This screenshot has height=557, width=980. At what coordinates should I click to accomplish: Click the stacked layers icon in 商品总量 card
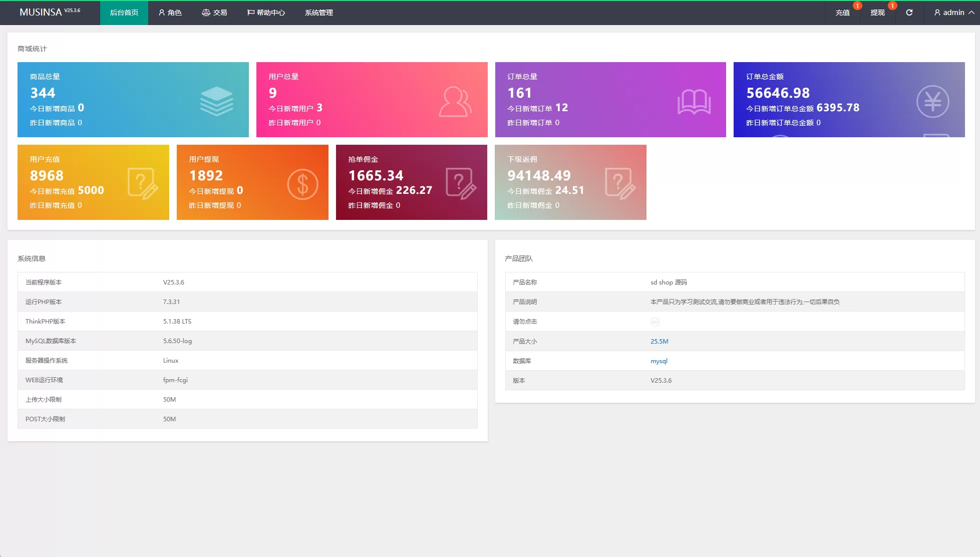(216, 101)
